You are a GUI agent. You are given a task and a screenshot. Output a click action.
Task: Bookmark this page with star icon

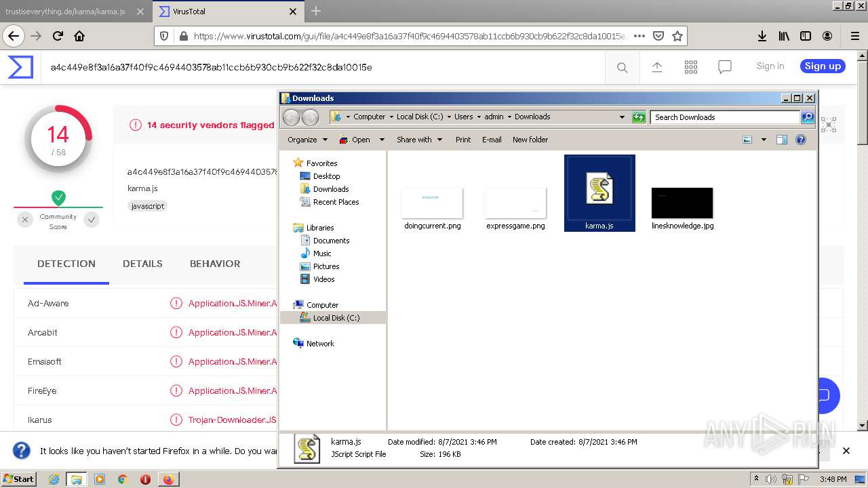[677, 36]
